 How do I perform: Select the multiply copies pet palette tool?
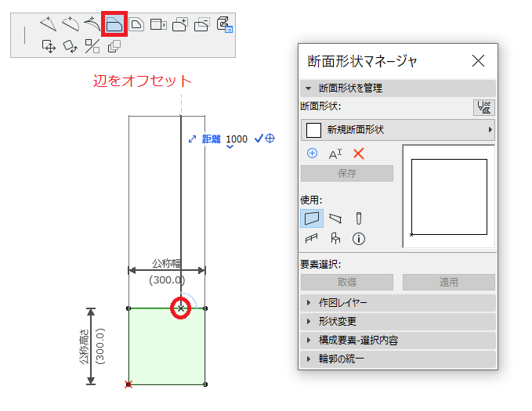[x=114, y=46]
